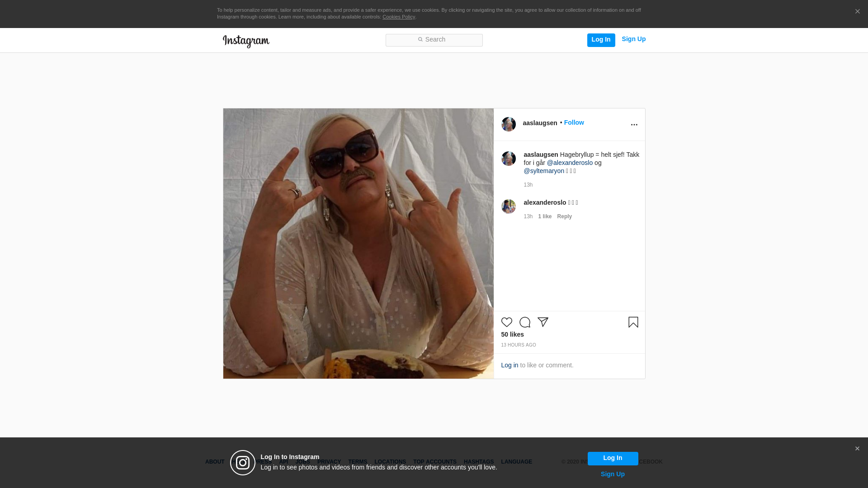The image size is (868, 488).
Task: Click the 13 HOURS AGO timestamp
Action: click(x=519, y=345)
